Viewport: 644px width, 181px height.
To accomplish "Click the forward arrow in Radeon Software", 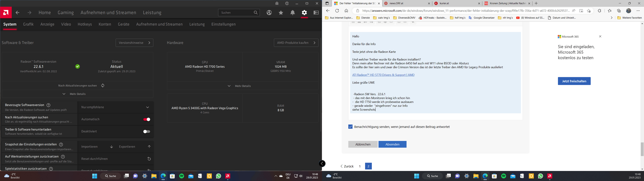I will (x=29, y=12).
